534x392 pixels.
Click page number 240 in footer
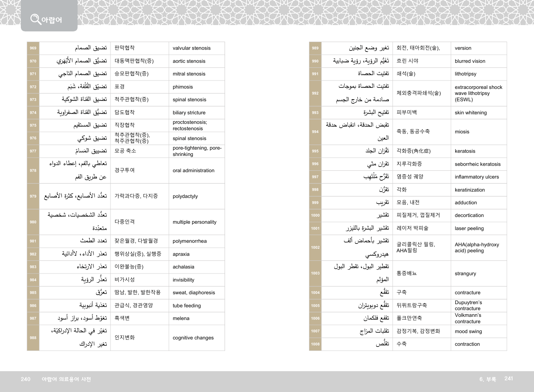[x=26, y=379]
